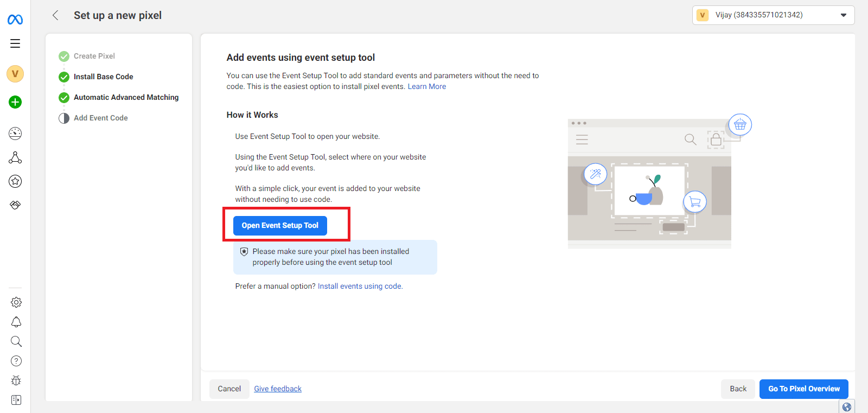Click the green plus create icon
The image size is (868, 413).
tap(15, 102)
